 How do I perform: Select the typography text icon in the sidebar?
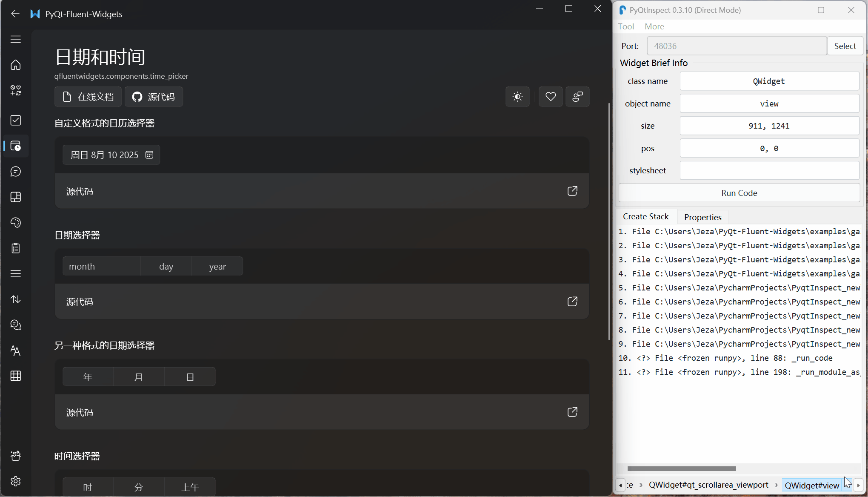click(x=16, y=350)
